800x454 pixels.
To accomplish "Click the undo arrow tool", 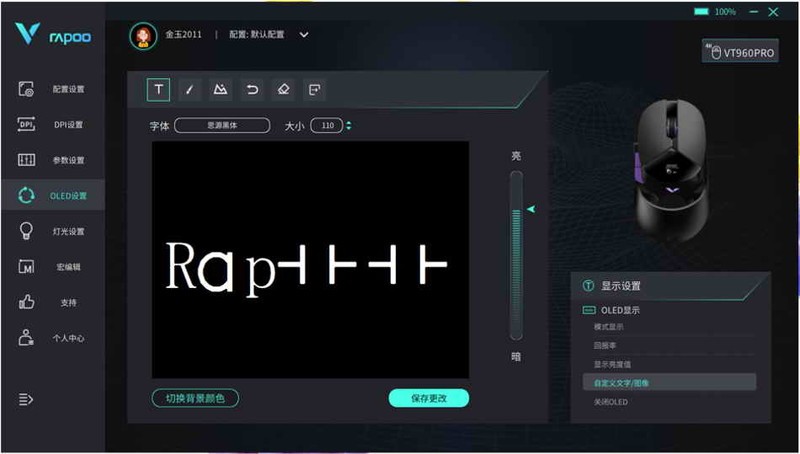I will [x=252, y=90].
